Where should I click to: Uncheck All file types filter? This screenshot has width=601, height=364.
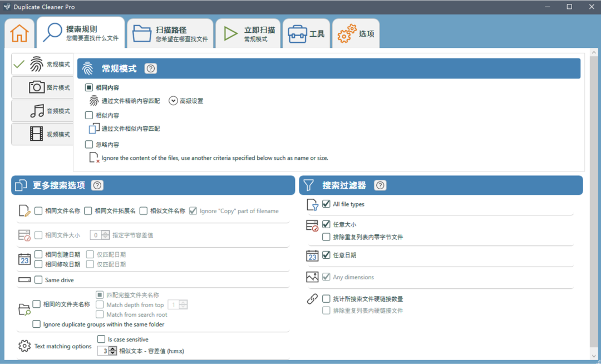(327, 204)
